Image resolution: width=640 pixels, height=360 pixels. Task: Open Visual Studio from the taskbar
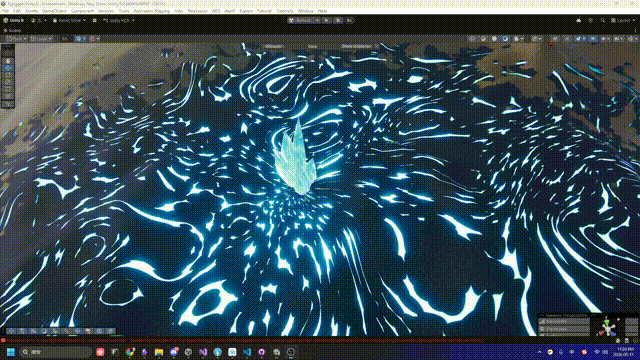[203, 352]
